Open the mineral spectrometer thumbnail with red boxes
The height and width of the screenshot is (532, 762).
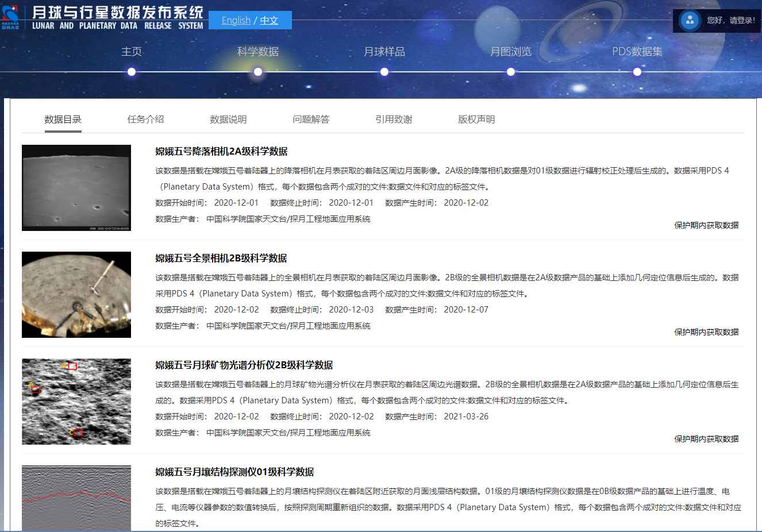point(76,402)
